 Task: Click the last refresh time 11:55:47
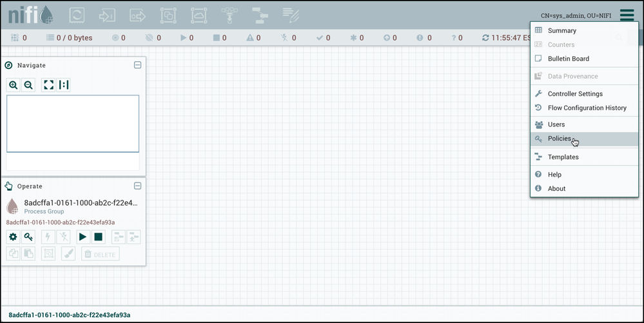[511, 38]
